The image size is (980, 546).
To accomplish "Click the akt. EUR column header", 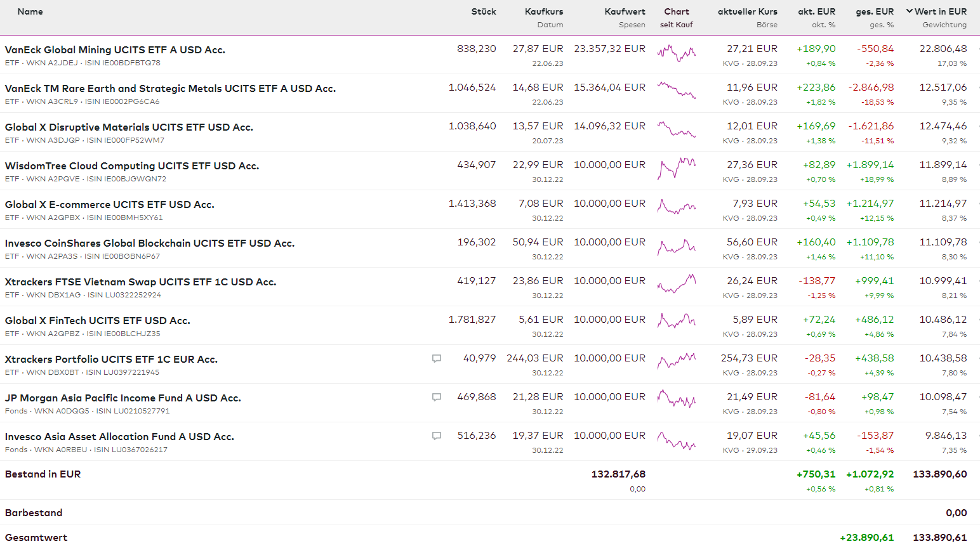I will tap(816, 11).
